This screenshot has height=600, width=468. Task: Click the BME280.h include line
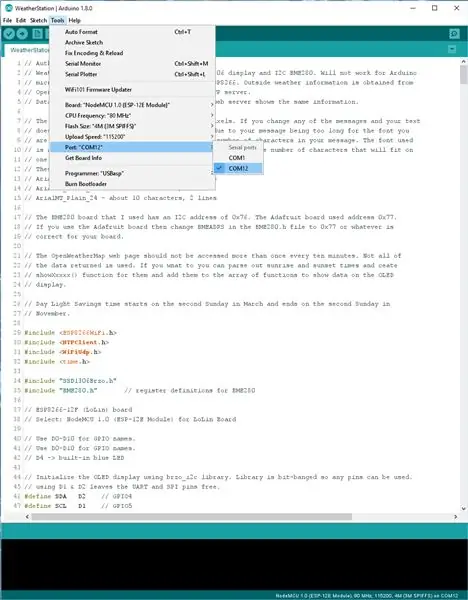(140, 391)
